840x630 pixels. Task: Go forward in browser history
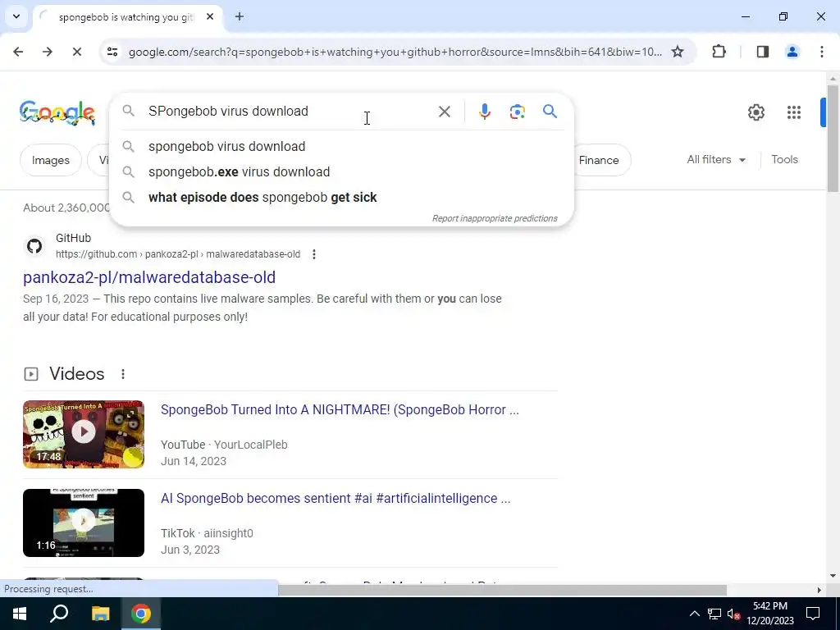tap(48, 52)
